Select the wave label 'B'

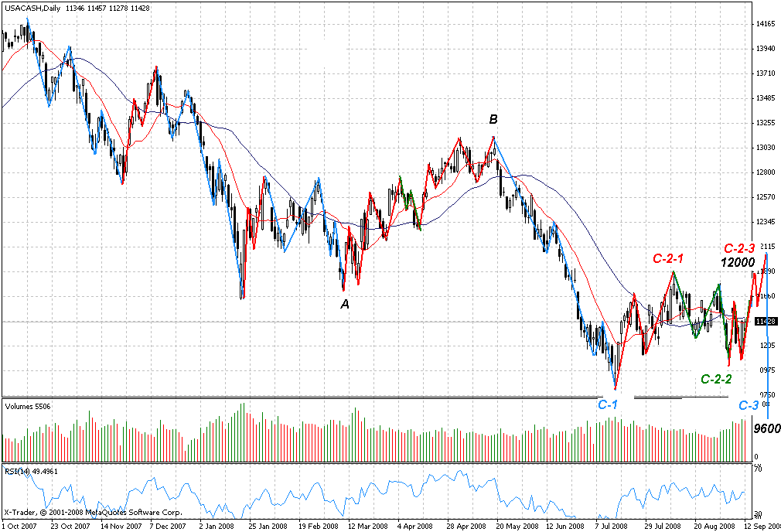(x=493, y=120)
